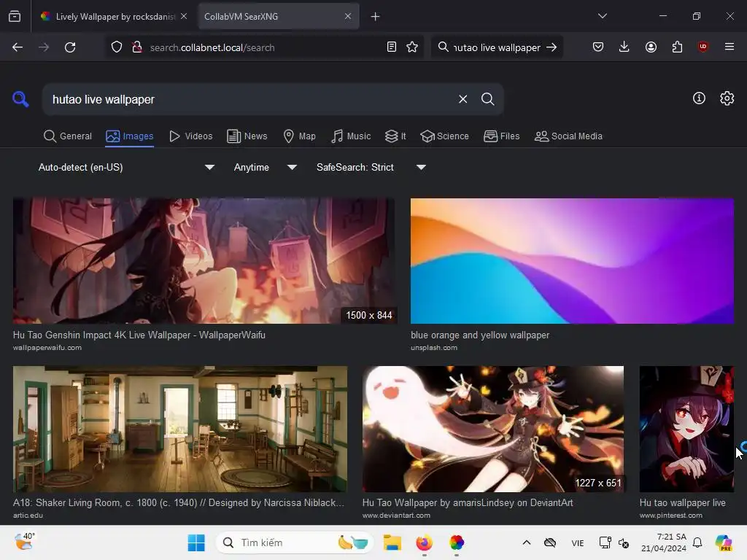
Task: Select the It search category
Action: 395,136
